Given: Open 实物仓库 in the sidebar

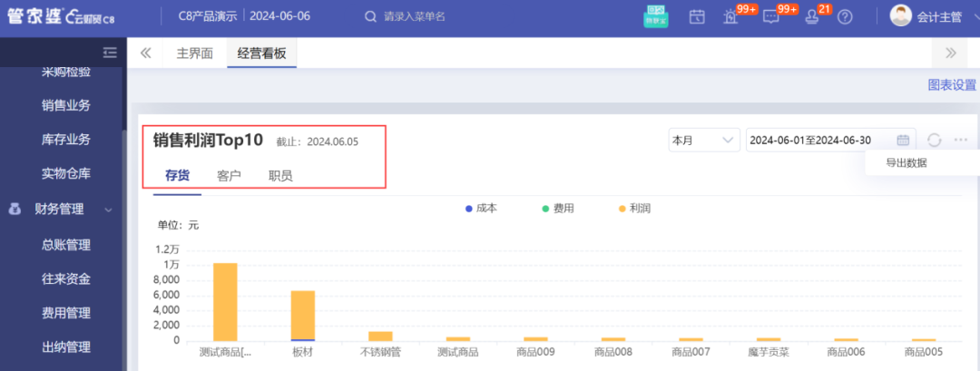Looking at the screenshot, I should click(65, 173).
